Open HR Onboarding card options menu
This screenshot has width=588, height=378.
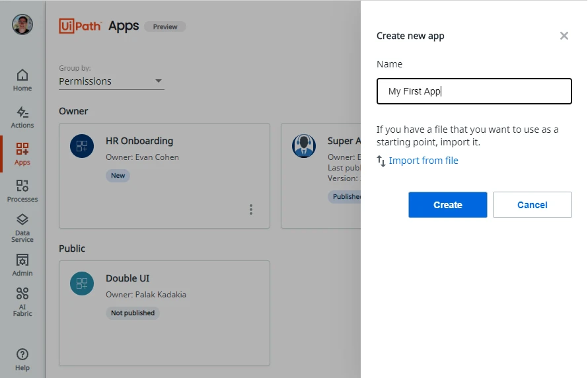251,209
